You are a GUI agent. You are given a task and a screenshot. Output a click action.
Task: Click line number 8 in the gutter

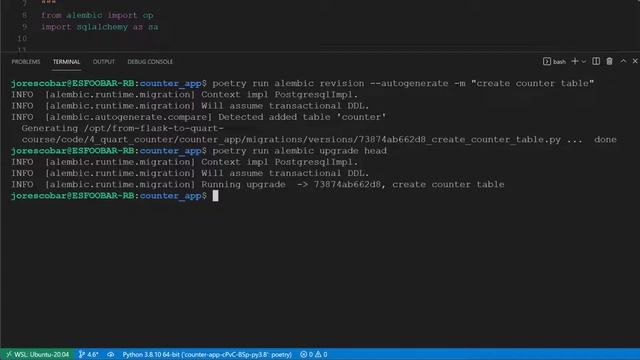tap(24, 16)
